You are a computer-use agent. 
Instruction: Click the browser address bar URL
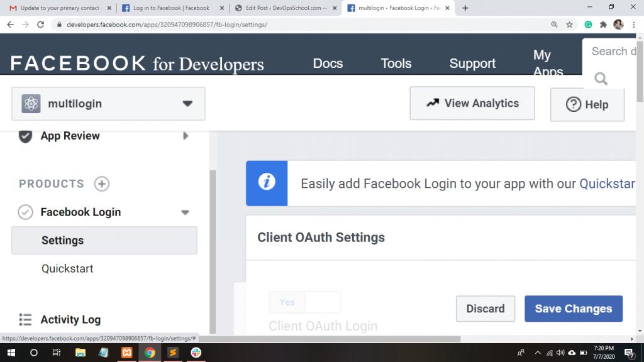coord(167,25)
